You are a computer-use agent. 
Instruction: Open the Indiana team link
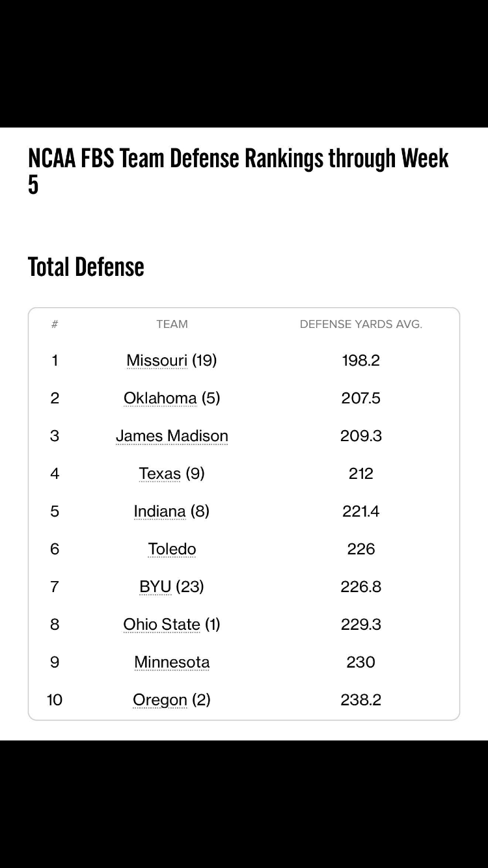tap(159, 511)
